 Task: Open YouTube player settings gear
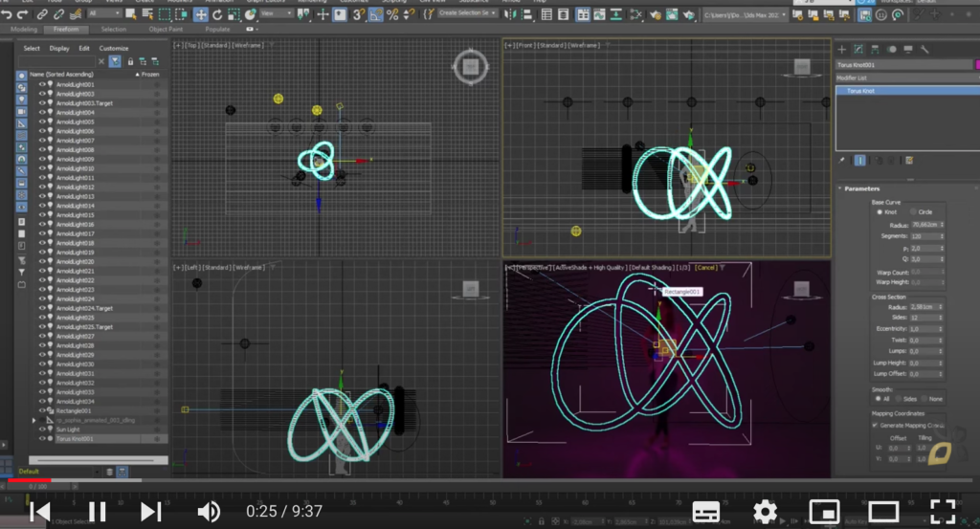765,512
